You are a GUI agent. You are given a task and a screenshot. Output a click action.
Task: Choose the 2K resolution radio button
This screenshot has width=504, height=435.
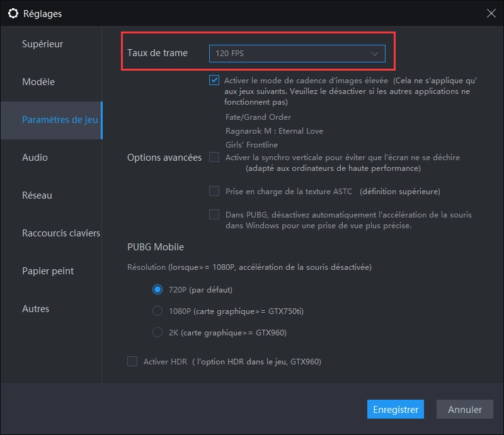pyautogui.click(x=157, y=332)
